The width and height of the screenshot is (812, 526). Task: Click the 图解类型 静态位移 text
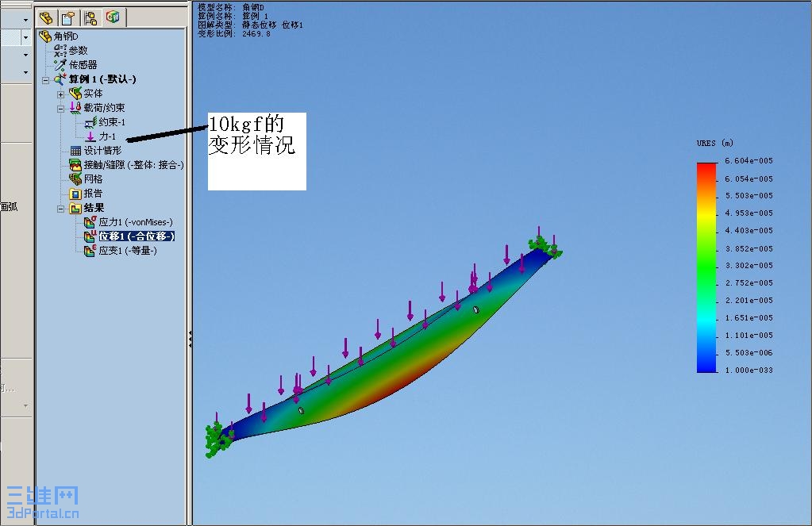[x=251, y=25]
